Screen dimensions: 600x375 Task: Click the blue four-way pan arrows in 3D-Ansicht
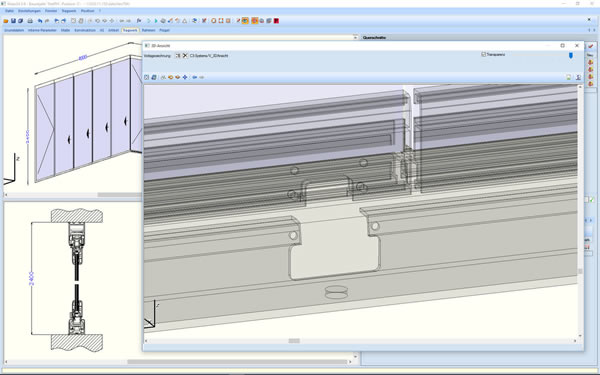185,77
